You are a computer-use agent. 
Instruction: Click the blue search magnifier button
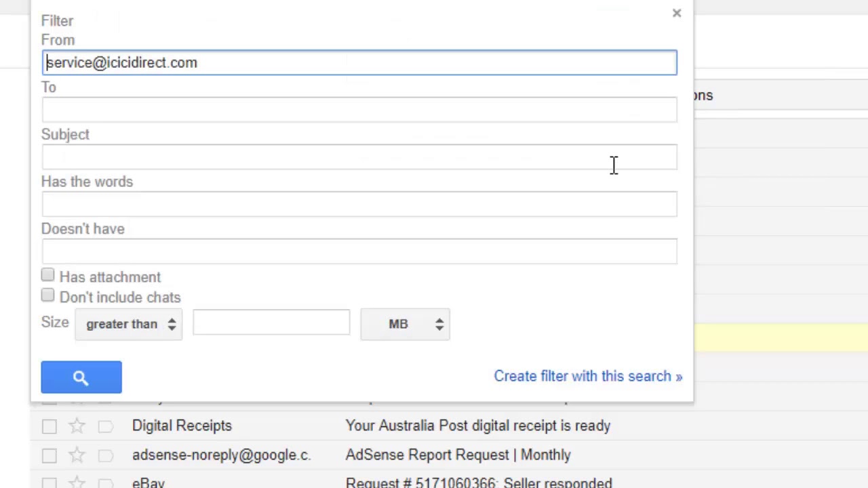[x=81, y=378]
